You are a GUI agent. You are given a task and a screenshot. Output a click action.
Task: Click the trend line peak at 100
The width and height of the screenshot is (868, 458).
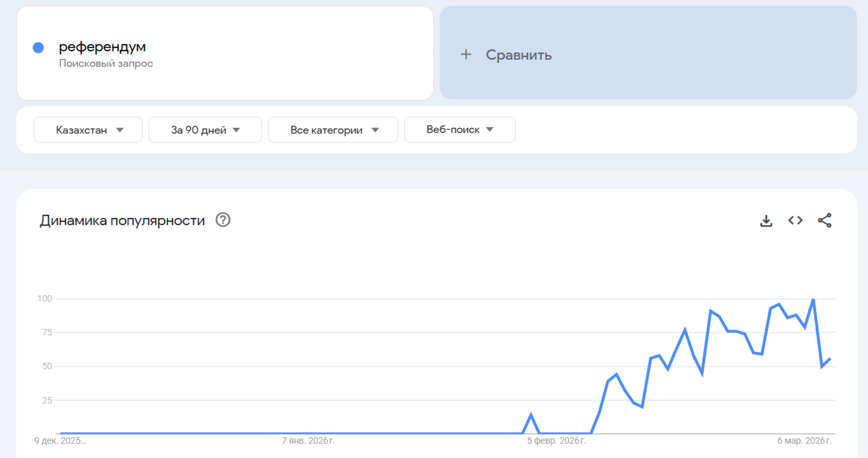coord(813,299)
